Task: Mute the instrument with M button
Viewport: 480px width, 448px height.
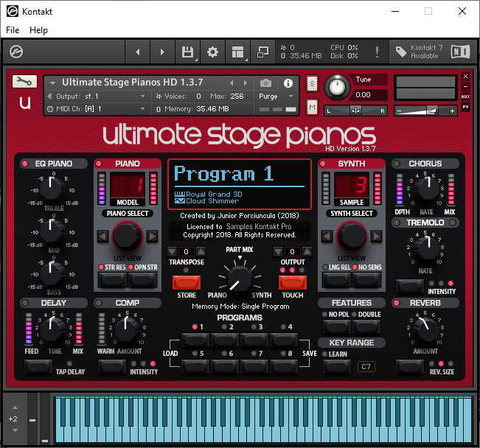Action: point(312,107)
